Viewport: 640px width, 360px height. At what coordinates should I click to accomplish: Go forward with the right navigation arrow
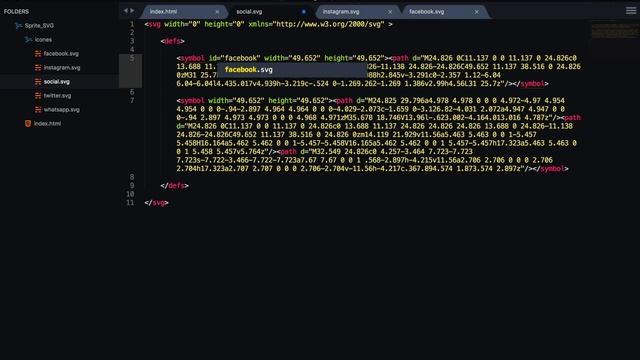point(132,11)
